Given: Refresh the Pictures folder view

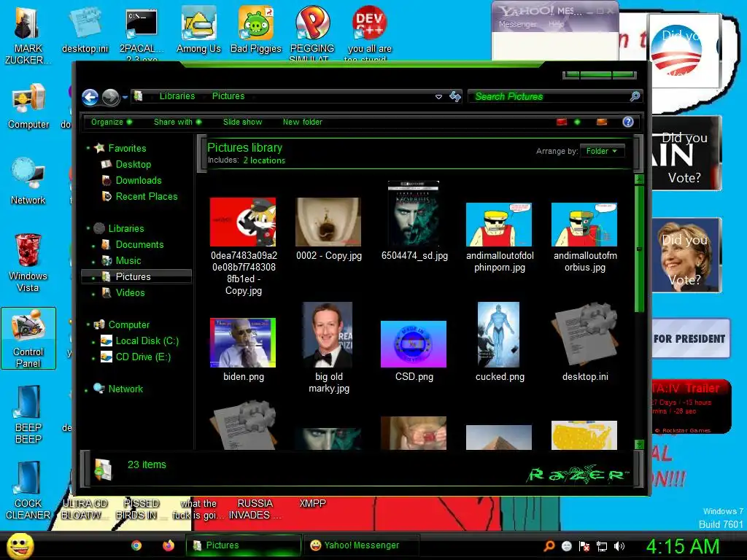Looking at the screenshot, I should tap(455, 97).
